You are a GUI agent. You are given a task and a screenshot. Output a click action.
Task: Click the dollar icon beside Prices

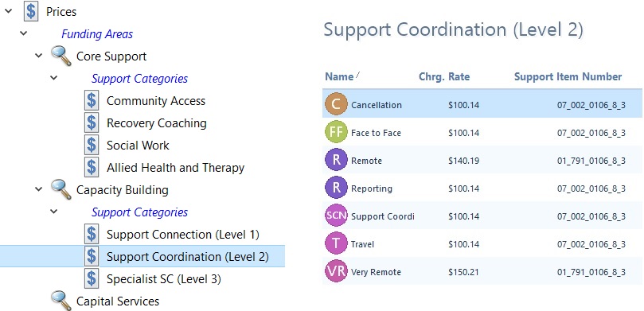[31, 11]
